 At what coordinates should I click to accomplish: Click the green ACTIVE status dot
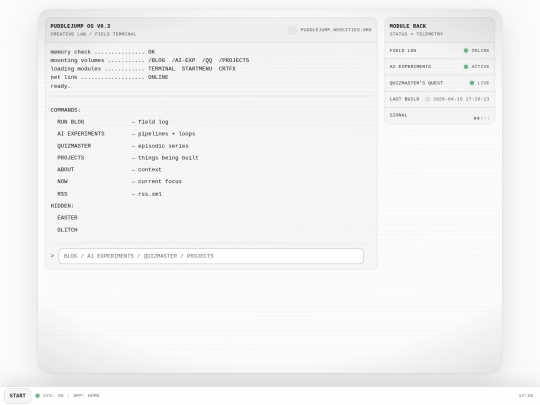coord(466,67)
